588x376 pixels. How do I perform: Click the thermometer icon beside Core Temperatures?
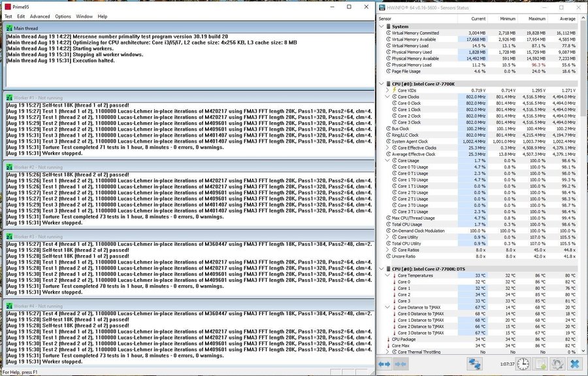pyautogui.click(x=395, y=275)
